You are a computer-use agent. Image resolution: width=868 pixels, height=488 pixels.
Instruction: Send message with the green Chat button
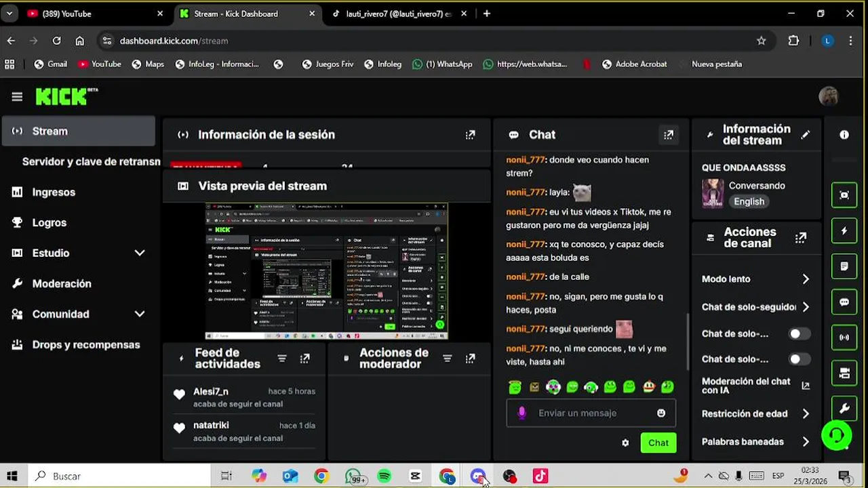pos(658,443)
